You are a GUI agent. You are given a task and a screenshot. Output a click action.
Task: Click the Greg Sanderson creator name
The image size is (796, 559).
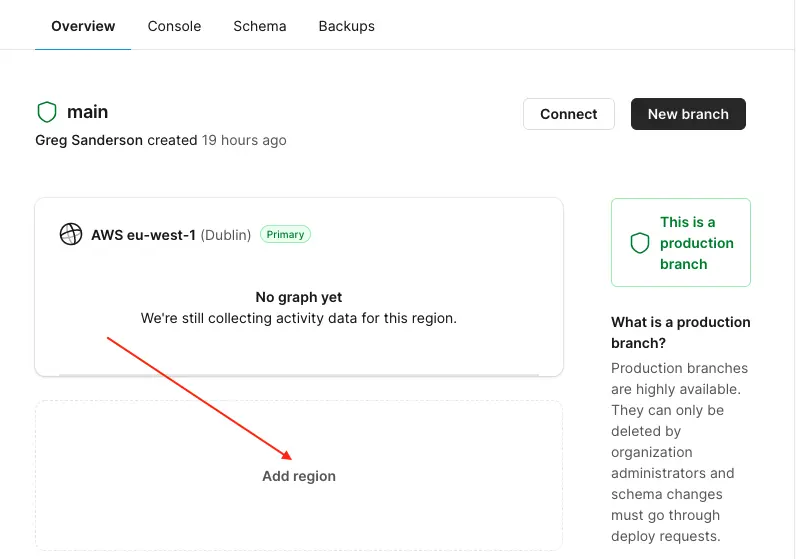click(89, 140)
